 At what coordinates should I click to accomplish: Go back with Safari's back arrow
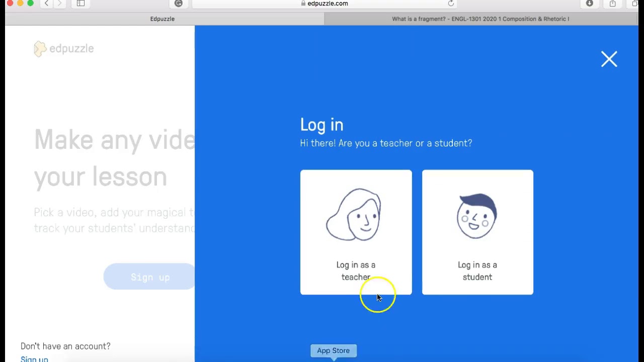click(46, 4)
